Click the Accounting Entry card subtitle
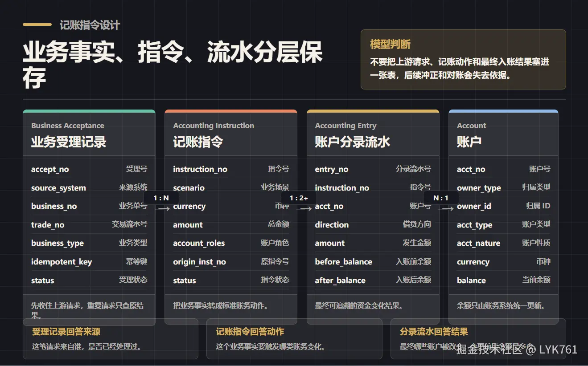Image resolution: width=588 pixels, height=366 pixels. [x=346, y=126]
